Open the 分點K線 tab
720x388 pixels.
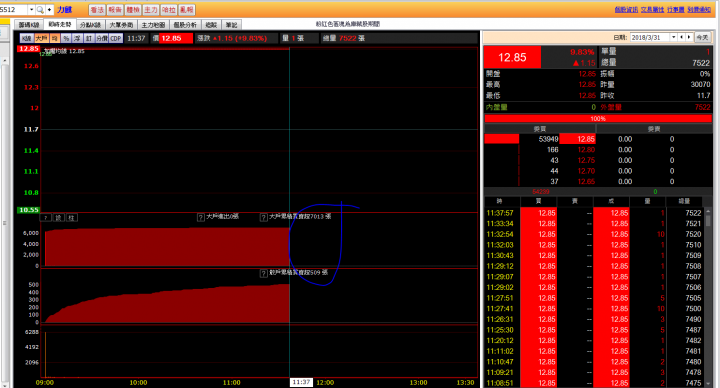90,25
